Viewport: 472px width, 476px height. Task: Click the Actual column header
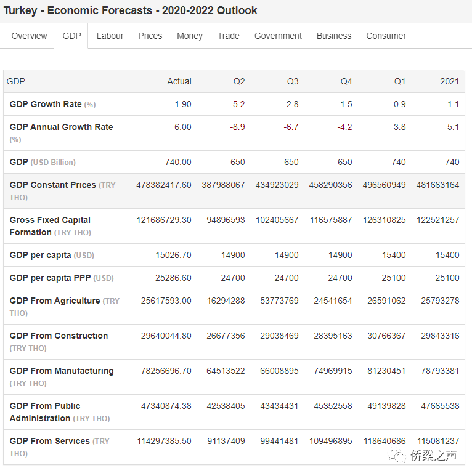pos(179,81)
